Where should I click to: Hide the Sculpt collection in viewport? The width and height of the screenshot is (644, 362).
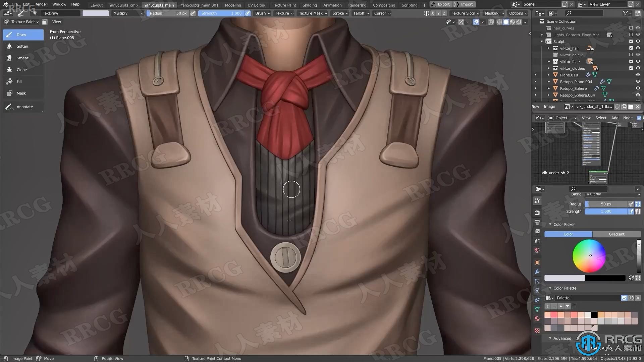(638, 42)
